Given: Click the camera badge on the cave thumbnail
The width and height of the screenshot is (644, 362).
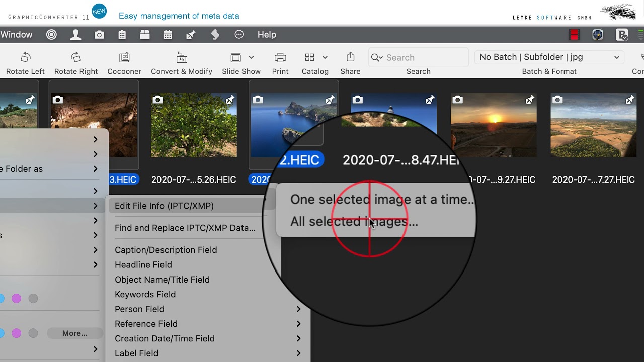Looking at the screenshot, I should 58,100.
